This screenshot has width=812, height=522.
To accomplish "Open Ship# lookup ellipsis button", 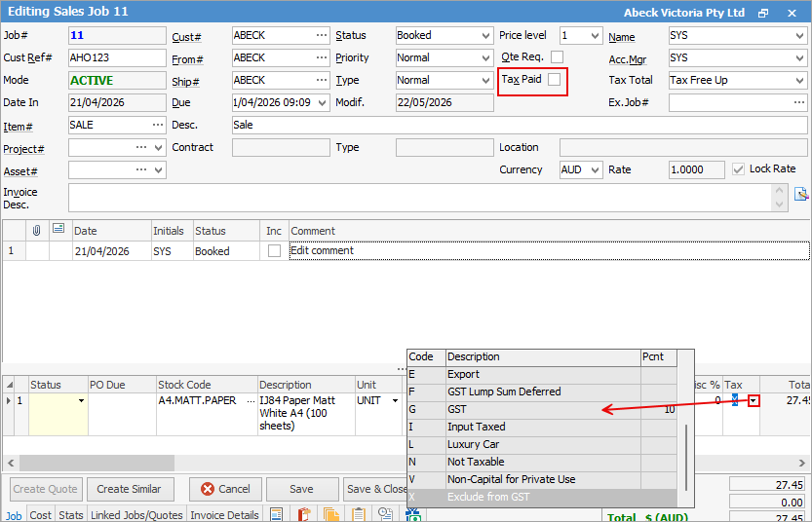I will (322, 80).
